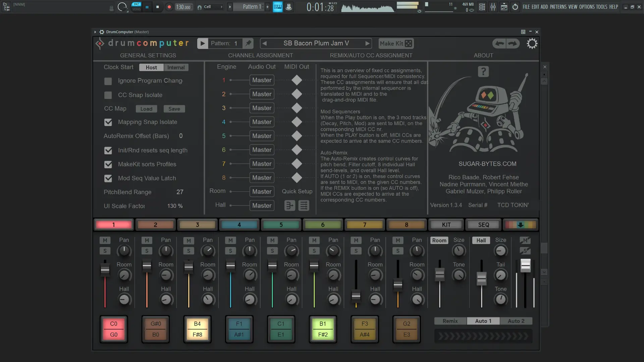Open the PATTERNS menu

(x=558, y=7)
